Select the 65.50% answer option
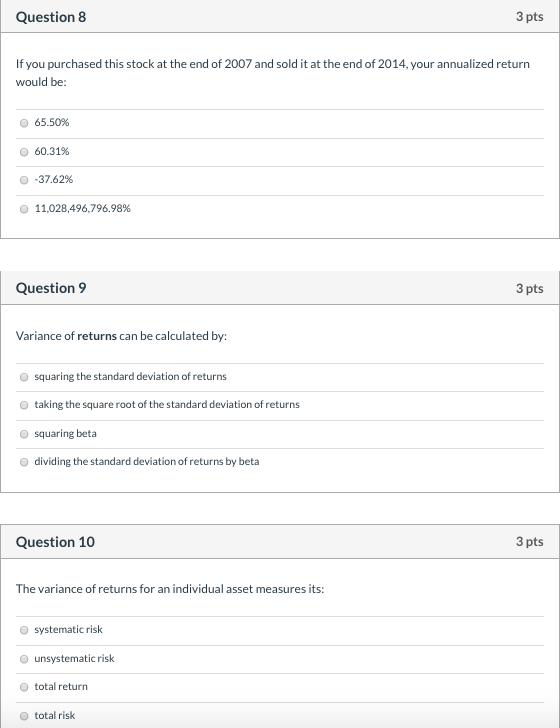The height and width of the screenshot is (728, 560). (24, 123)
